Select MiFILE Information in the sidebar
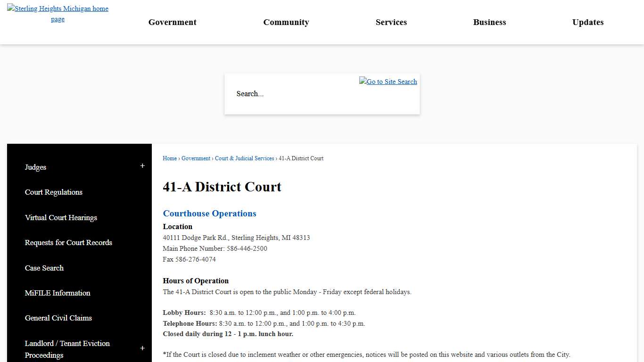Image resolution: width=644 pixels, height=362 pixels. point(58,293)
